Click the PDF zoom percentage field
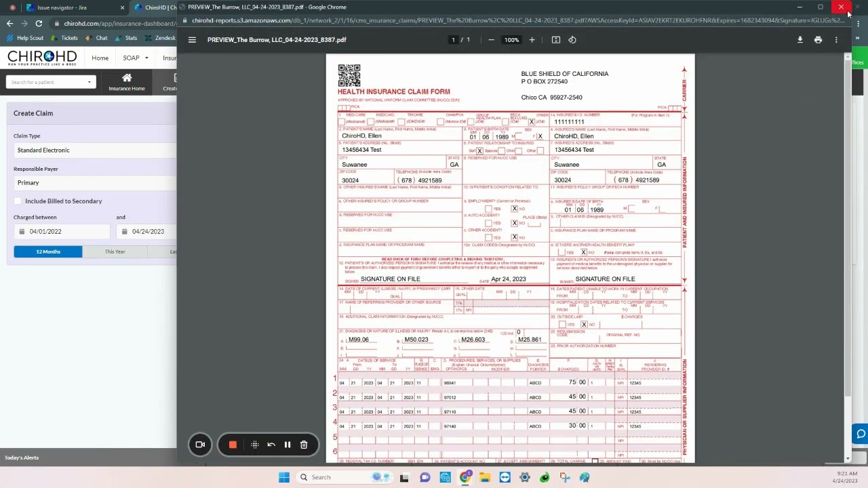The image size is (868, 488). pyautogui.click(x=511, y=40)
